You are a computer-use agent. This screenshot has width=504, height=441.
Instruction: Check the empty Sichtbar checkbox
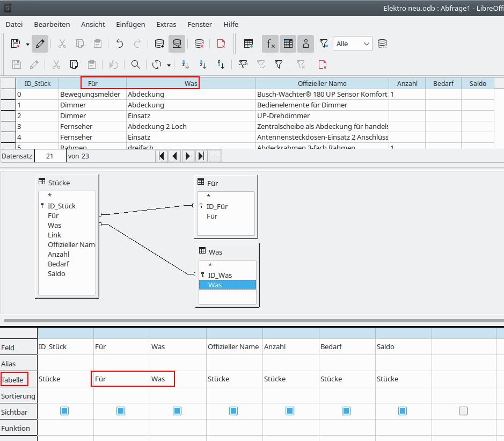click(463, 411)
